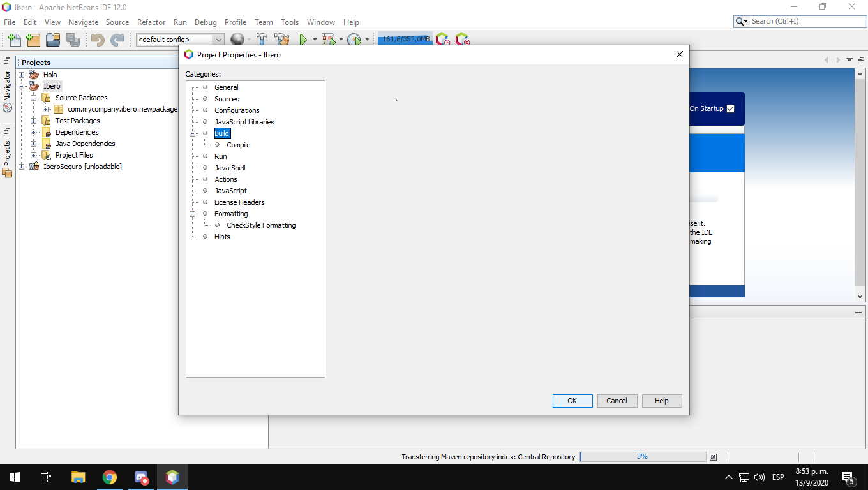The image size is (868, 490).
Task: Click the New File toolbar icon
Action: click(x=15, y=40)
